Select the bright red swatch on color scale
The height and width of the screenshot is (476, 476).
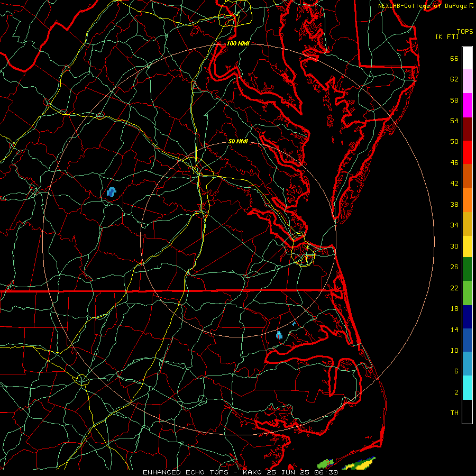(x=467, y=152)
